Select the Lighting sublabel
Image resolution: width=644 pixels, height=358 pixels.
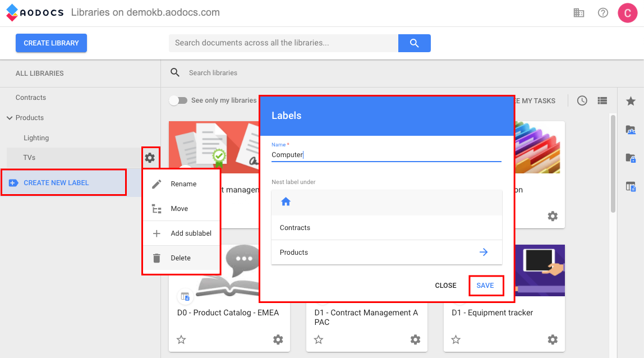[36, 137]
